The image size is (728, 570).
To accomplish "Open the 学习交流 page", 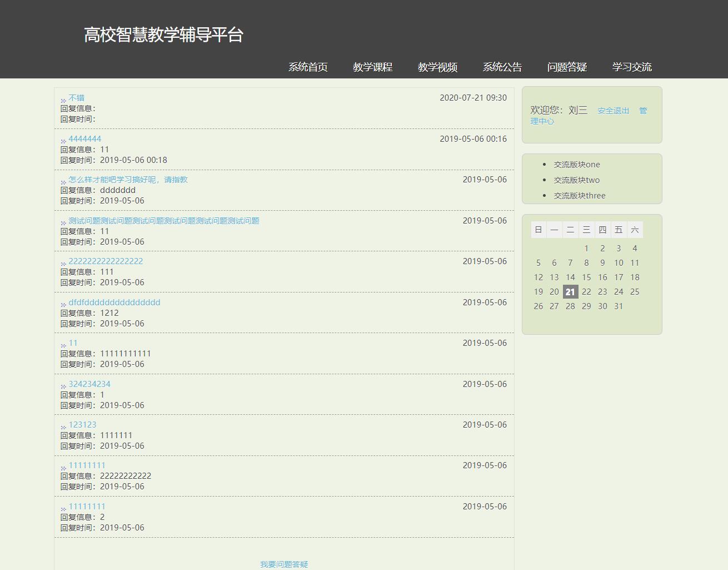I will tap(631, 67).
